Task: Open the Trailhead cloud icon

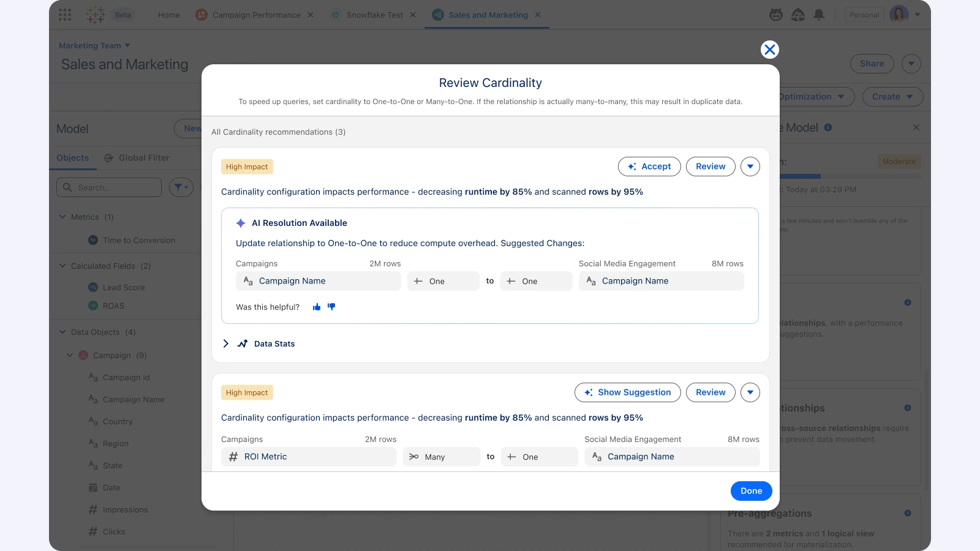Action: [x=798, y=15]
